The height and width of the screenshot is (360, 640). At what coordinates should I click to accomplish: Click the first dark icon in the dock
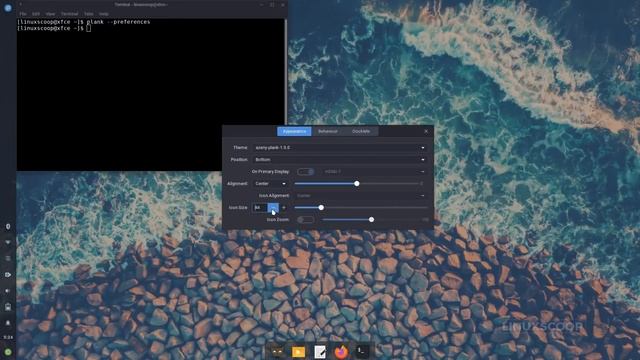(277, 351)
